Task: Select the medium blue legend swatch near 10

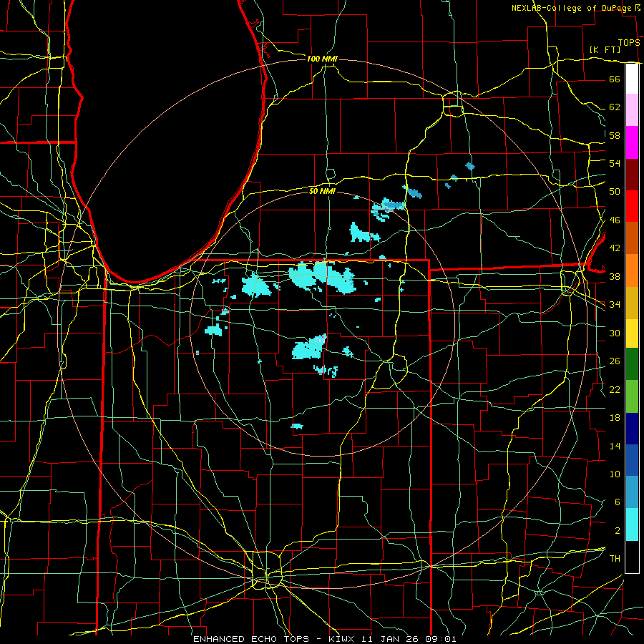Action: [632, 460]
